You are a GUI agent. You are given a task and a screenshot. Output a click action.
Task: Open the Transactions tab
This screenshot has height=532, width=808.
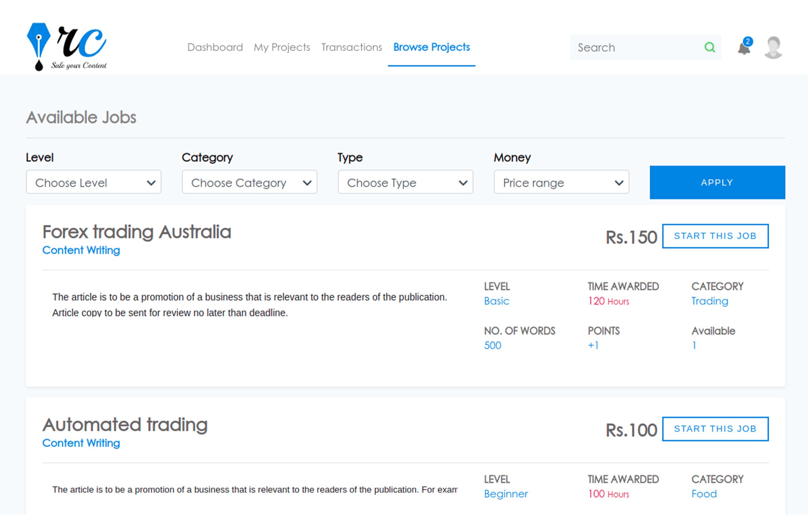pos(351,47)
